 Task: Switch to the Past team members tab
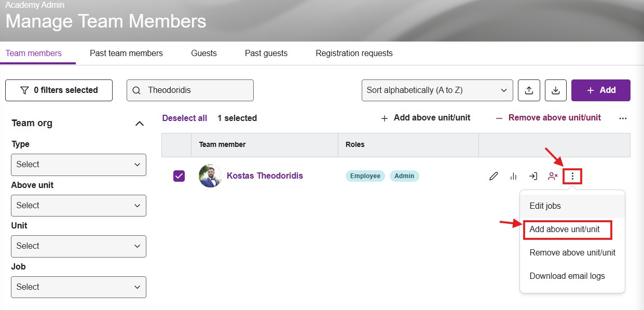tap(126, 53)
